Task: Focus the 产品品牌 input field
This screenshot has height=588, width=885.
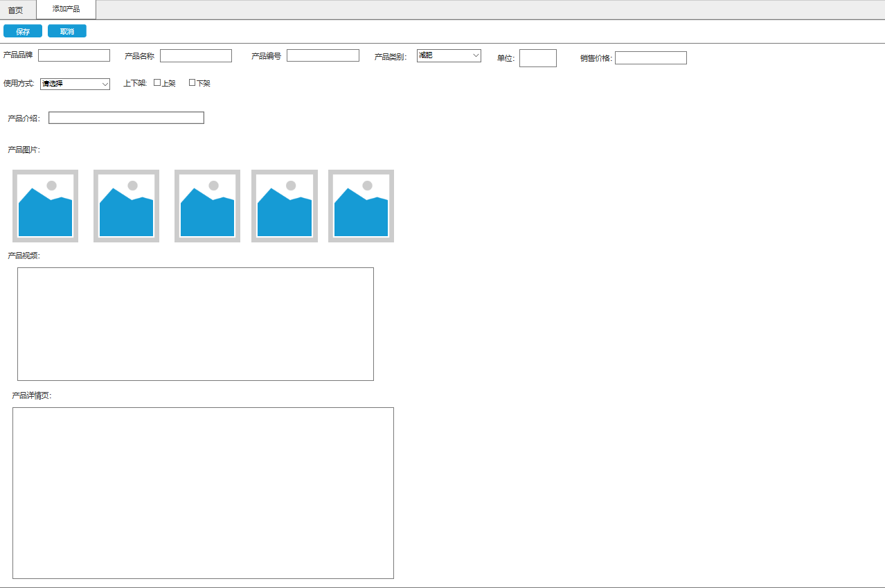Action: [74, 55]
